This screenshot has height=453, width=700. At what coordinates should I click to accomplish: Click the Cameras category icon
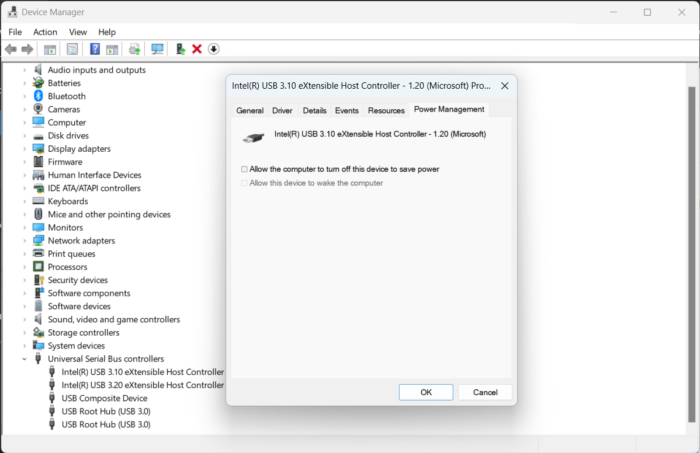[38, 109]
